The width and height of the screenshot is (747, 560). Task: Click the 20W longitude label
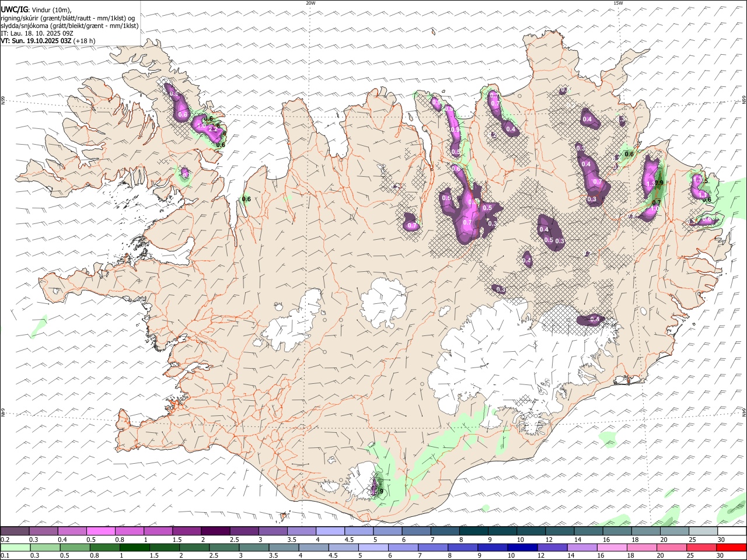(x=310, y=3)
